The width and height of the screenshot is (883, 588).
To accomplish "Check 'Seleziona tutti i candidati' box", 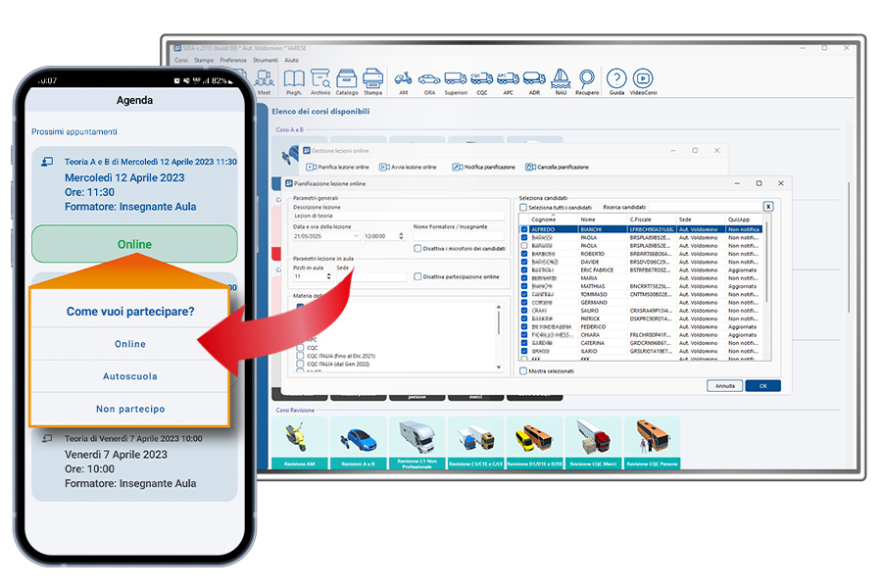I will pyautogui.click(x=523, y=208).
